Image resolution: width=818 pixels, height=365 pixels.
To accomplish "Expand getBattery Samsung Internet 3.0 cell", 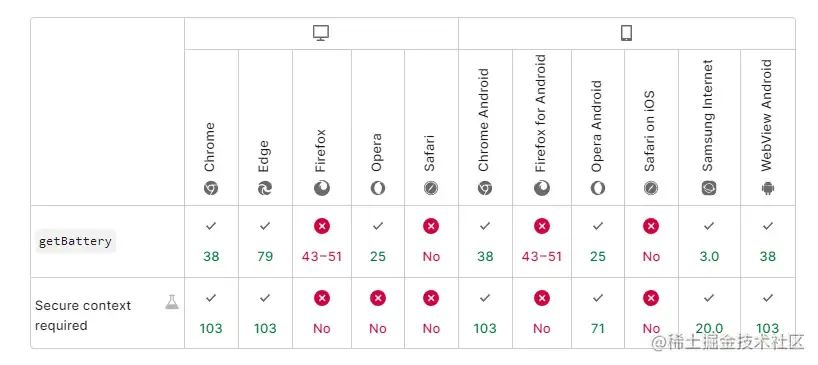I will click(x=709, y=241).
